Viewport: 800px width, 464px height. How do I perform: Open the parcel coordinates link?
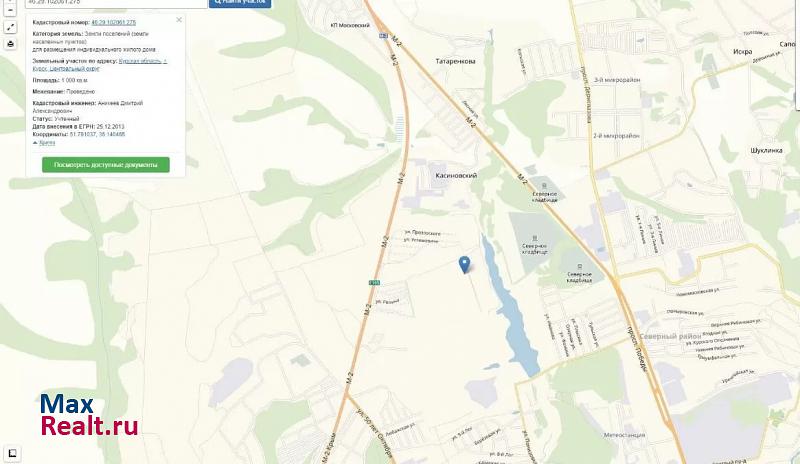click(x=97, y=134)
